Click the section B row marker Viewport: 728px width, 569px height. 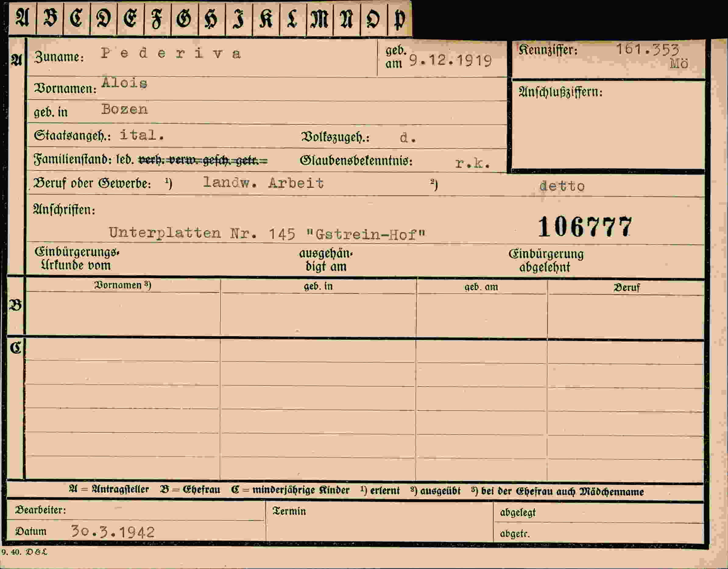click(15, 305)
